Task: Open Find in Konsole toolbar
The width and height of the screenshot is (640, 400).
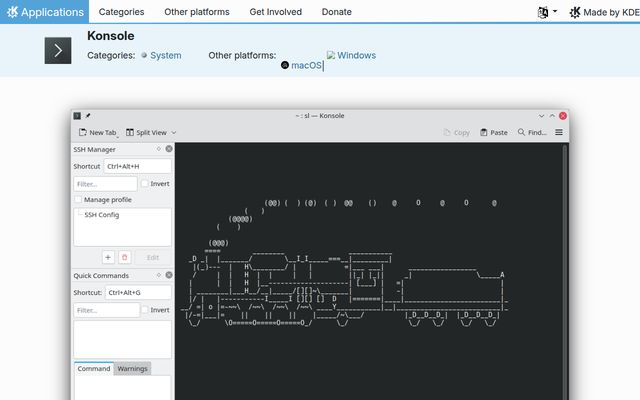Action: 532,132
